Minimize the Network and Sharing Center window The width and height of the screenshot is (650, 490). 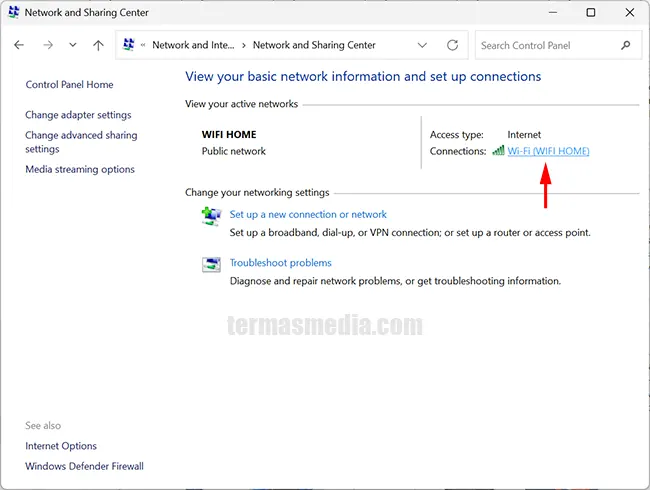(553, 12)
